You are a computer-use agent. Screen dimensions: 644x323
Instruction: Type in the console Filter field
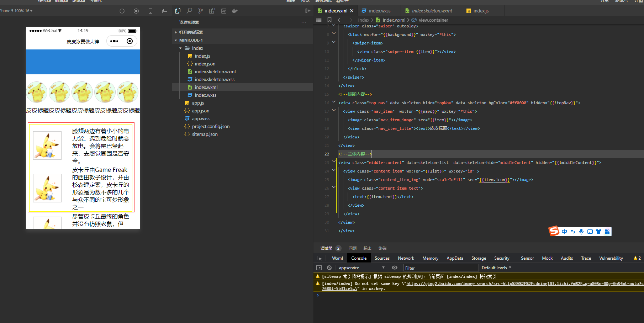440,268
